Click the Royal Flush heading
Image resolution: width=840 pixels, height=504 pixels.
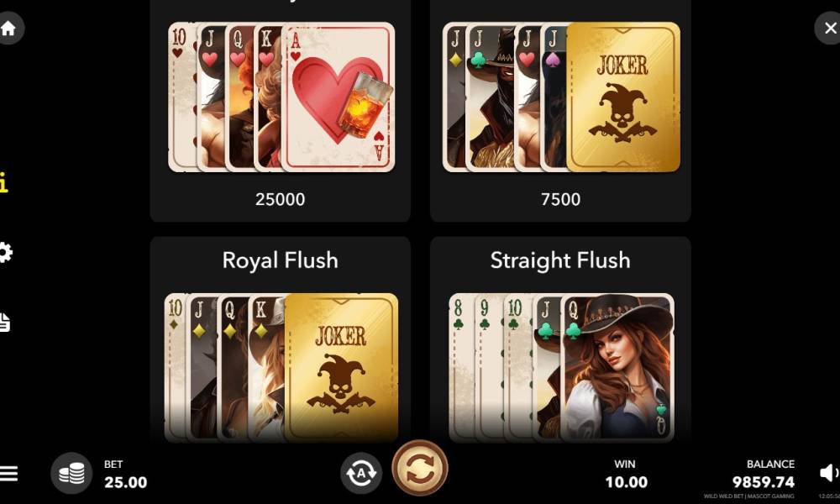pos(281,260)
